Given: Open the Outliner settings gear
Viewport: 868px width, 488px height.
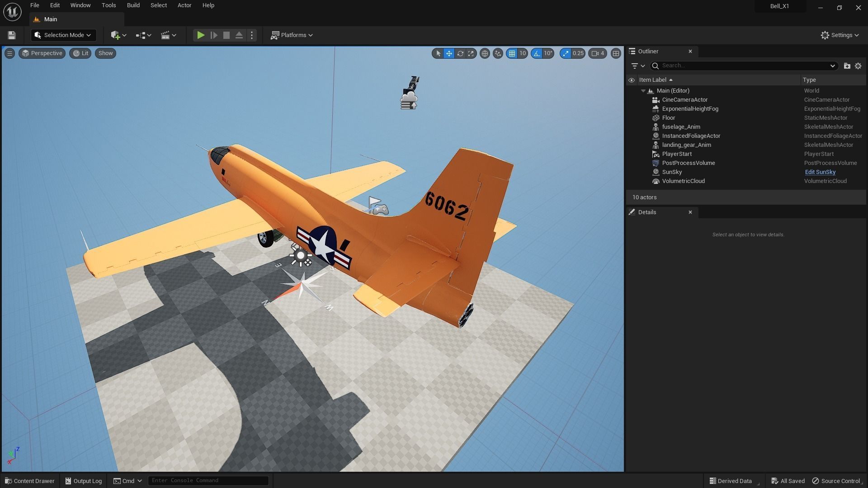Looking at the screenshot, I should 858,66.
